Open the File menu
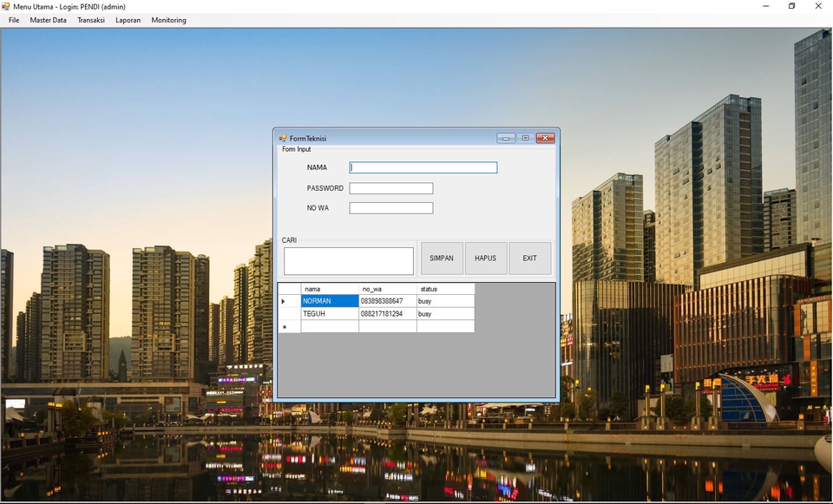Image resolution: width=833 pixels, height=504 pixels. pyautogui.click(x=14, y=20)
